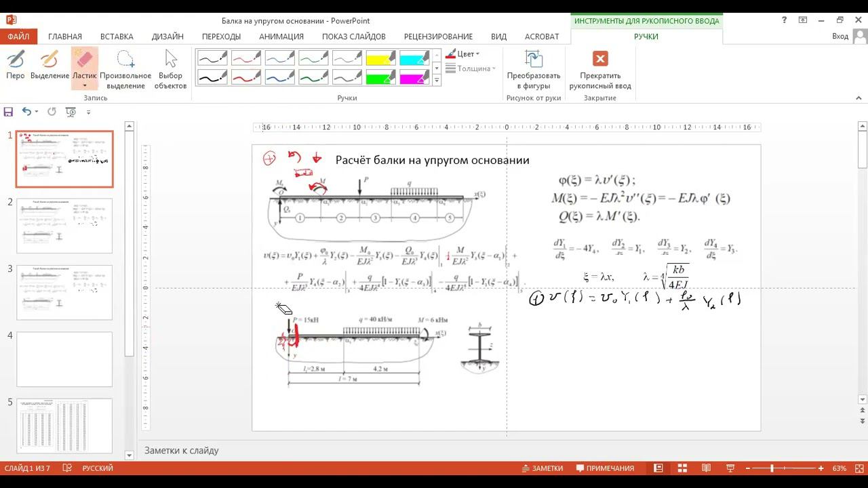Save the presentation from quick access
The image size is (868, 488).
[x=9, y=112]
